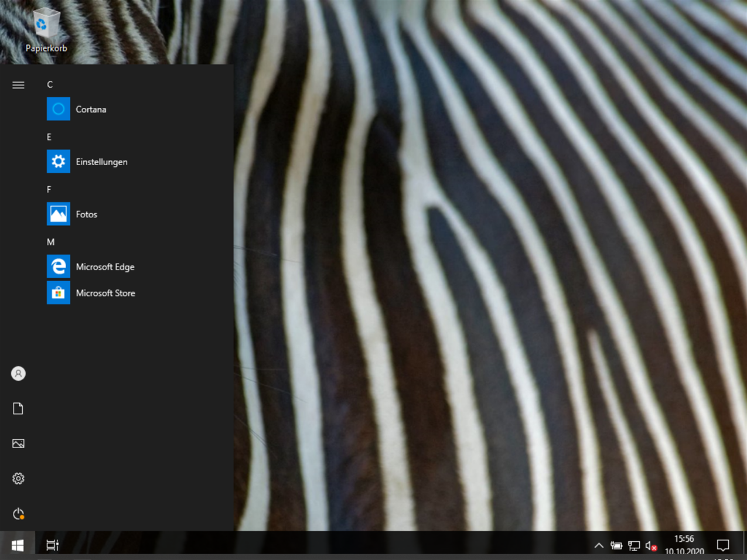Select the Microsoft Edge text label

[105, 267]
